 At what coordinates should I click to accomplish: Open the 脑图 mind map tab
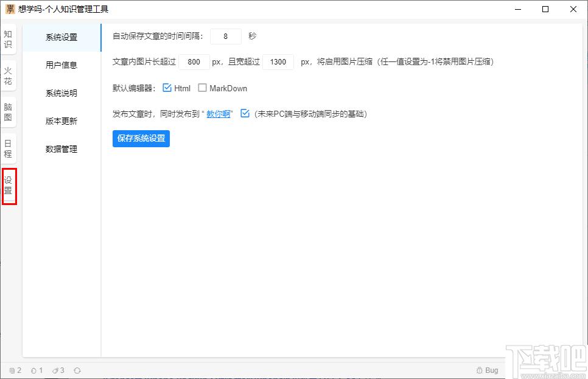(8, 112)
